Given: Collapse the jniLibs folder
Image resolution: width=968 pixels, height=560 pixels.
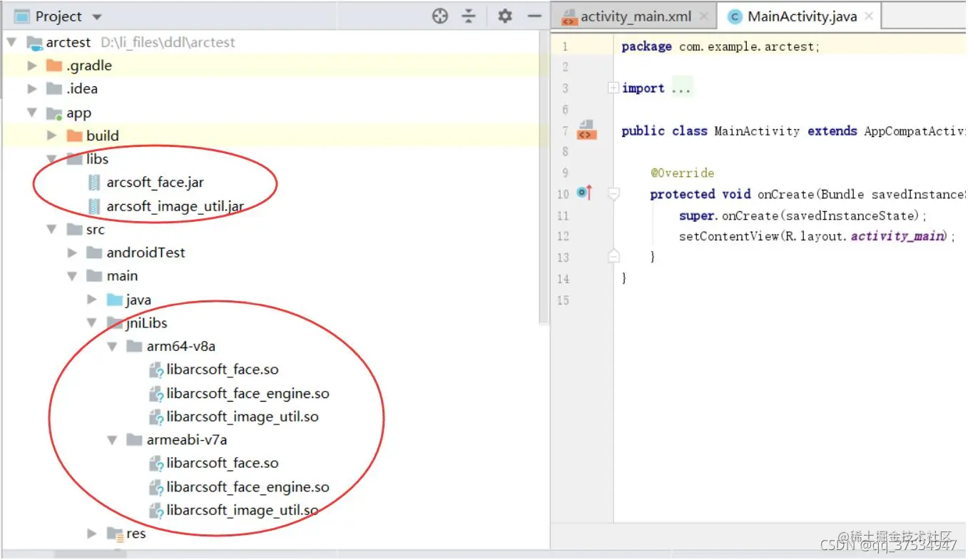Looking at the screenshot, I should coord(91,322).
